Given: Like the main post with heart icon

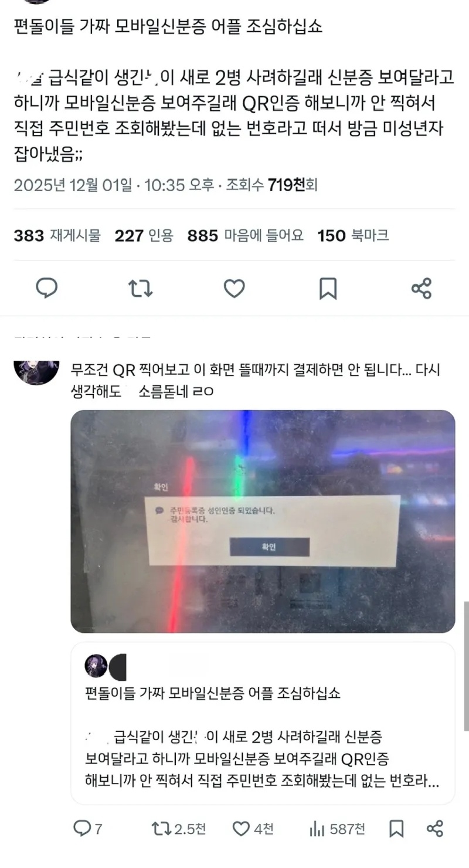Looking at the screenshot, I should (234, 288).
